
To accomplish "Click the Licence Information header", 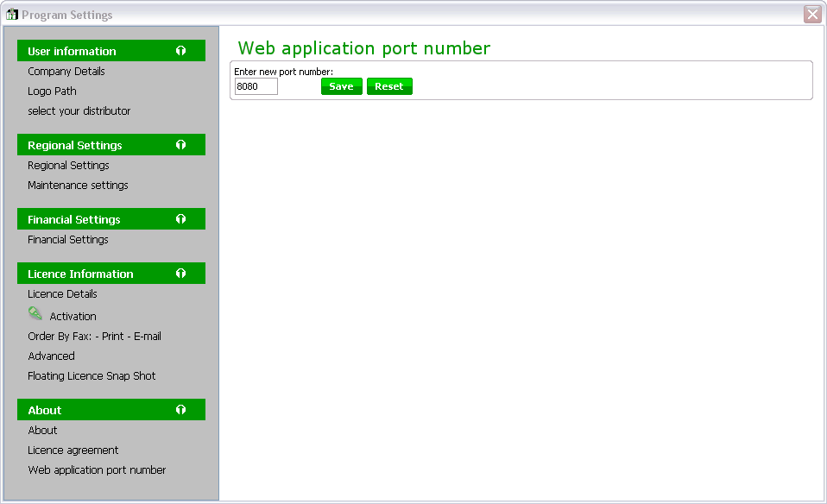I will pos(111,273).
